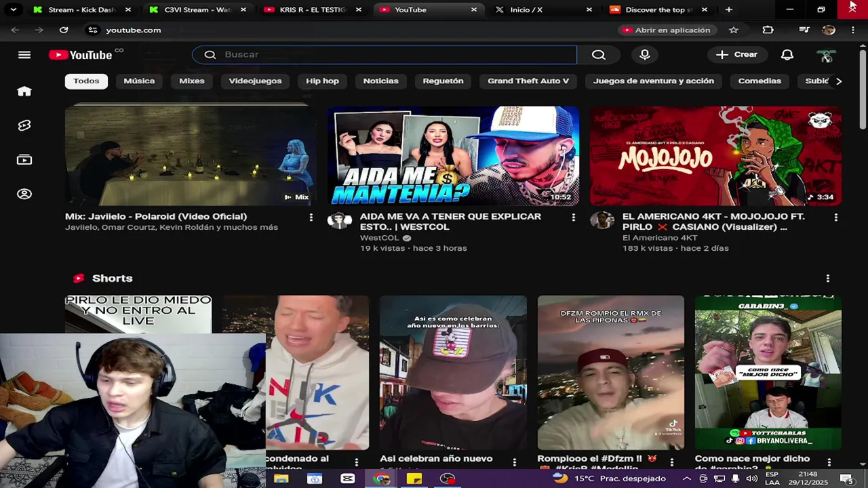The width and height of the screenshot is (868, 488).
Task: Open Home in the left sidebar
Action: coord(24,91)
